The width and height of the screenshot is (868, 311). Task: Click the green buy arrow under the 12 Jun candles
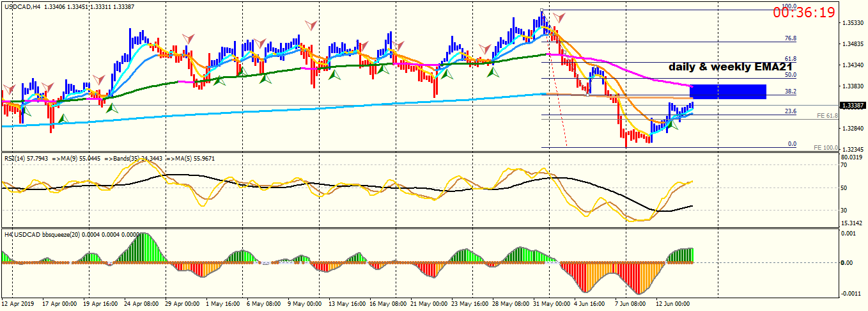pos(672,125)
